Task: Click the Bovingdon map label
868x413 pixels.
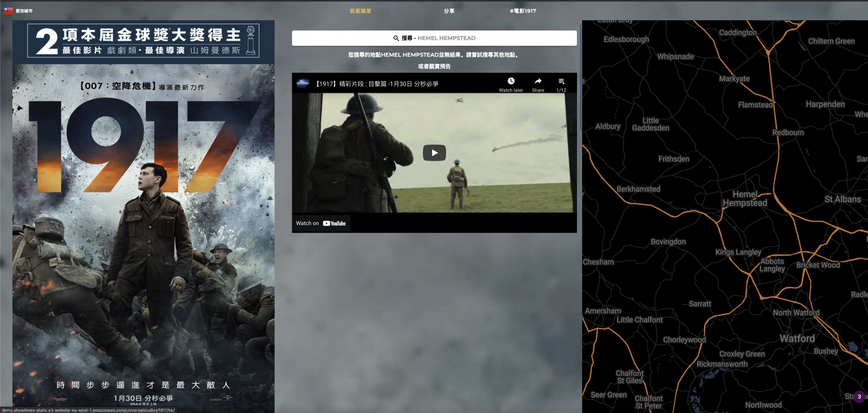Action: 668,241
